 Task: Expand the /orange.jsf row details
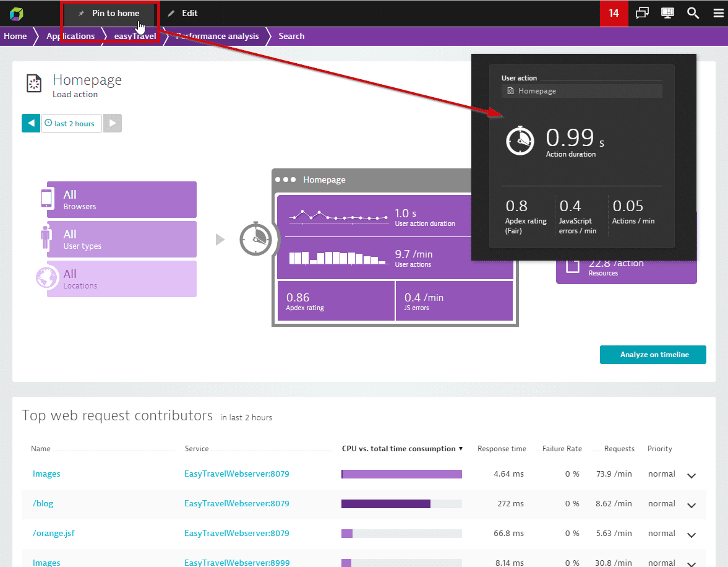[692, 535]
